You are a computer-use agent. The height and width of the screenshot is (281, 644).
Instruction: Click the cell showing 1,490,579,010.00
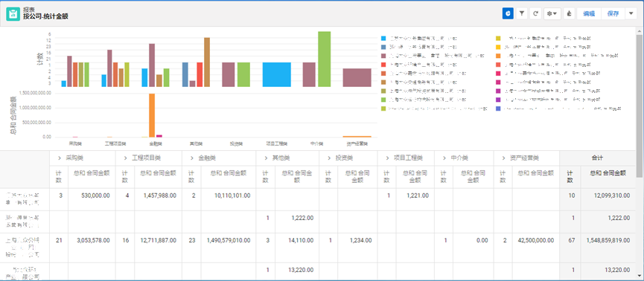click(x=229, y=248)
